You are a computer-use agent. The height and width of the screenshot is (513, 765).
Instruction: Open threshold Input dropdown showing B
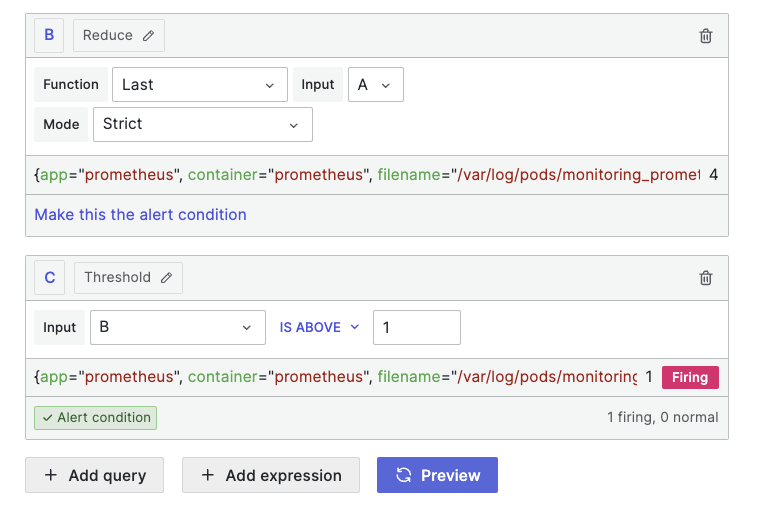tap(177, 327)
